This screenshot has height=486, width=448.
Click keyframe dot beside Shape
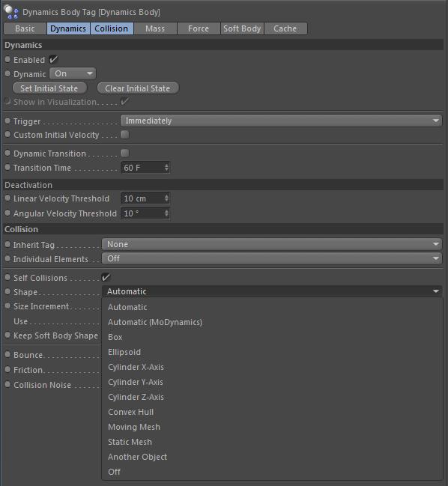(x=7, y=291)
